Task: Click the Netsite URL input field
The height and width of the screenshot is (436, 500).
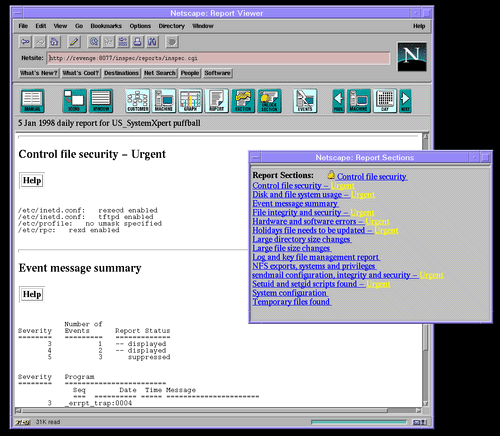Action: (218, 58)
